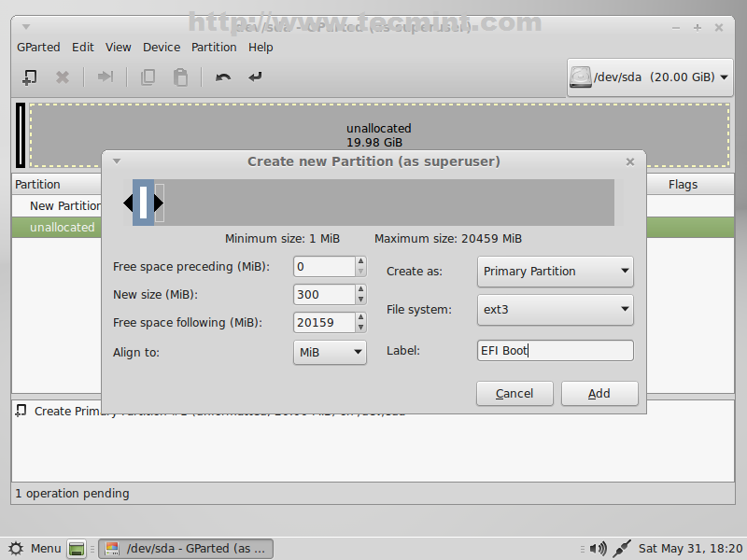747x560 pixels.
Task: Open the Create as dropdown
Action: [555, 271]
